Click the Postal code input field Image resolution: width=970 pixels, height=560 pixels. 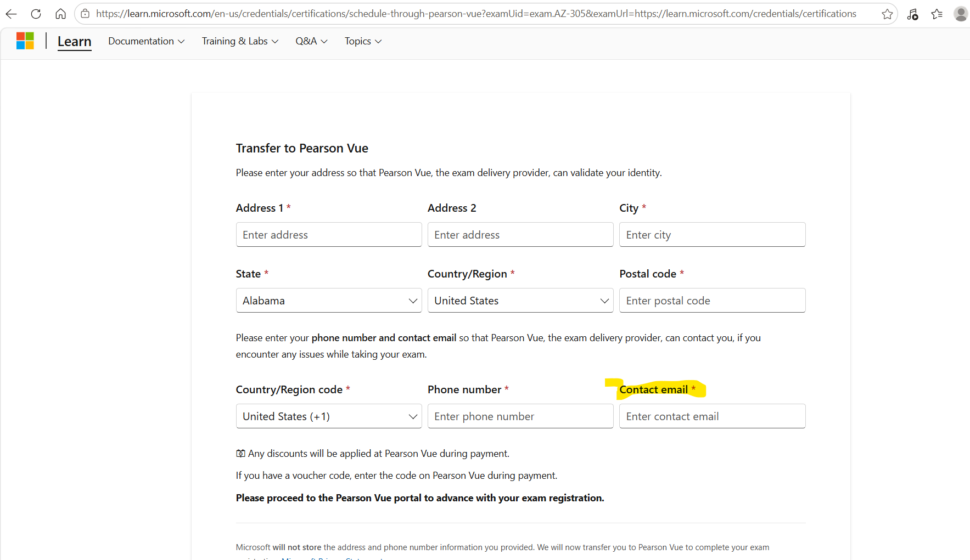(712, 301)
